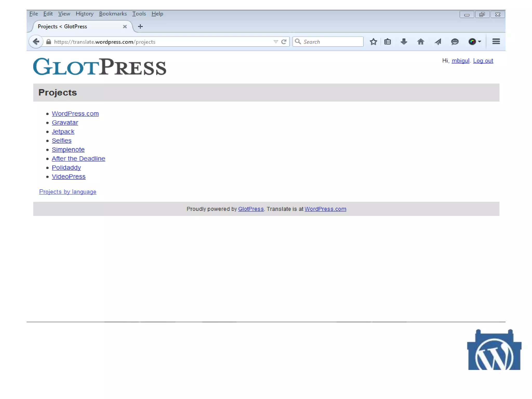Image resolution: width=532 pixels, height=399 pixels.
Task: Click the Log out link
Action: [483, 61]
